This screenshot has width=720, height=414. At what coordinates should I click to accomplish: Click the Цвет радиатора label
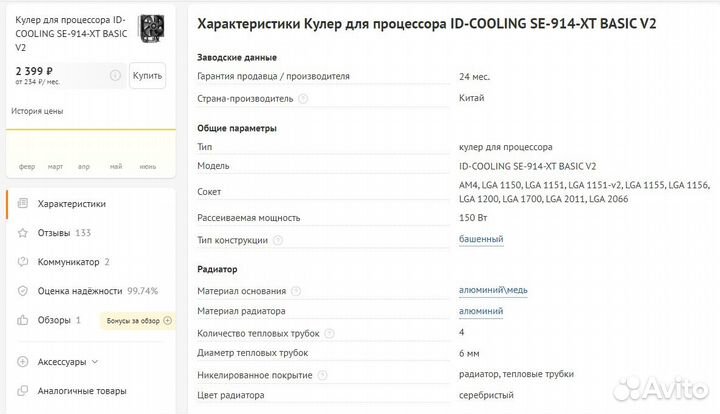(x=231, y=395)
